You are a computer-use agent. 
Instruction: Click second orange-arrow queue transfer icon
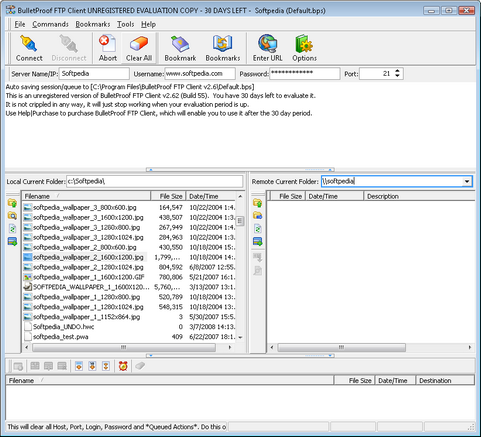92,366
